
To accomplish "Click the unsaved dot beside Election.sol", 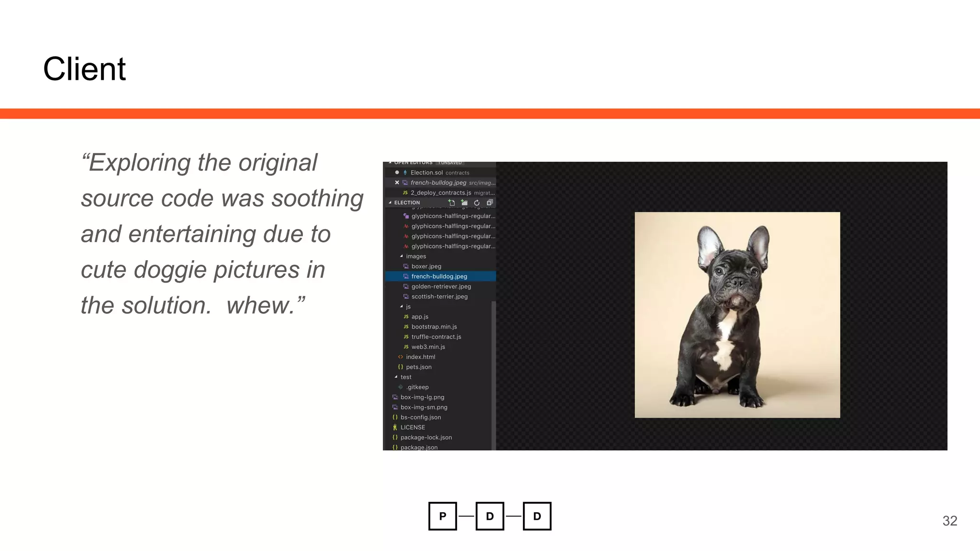I will [x=397, y=173].
